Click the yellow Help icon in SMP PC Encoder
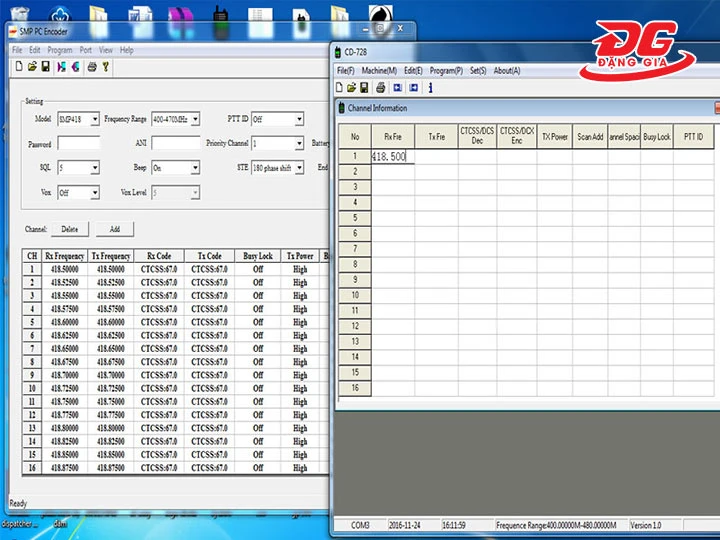The height and width of the screenshot is (540, 720). 106,67
